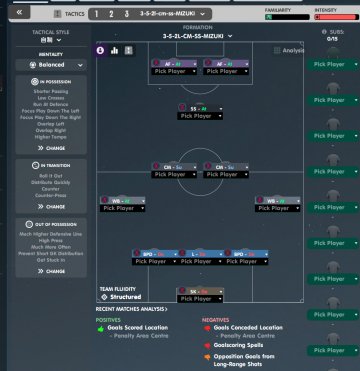Click the tactics board icon beside TACTICS
360x371 pixels.
click(x=58, y=14)
